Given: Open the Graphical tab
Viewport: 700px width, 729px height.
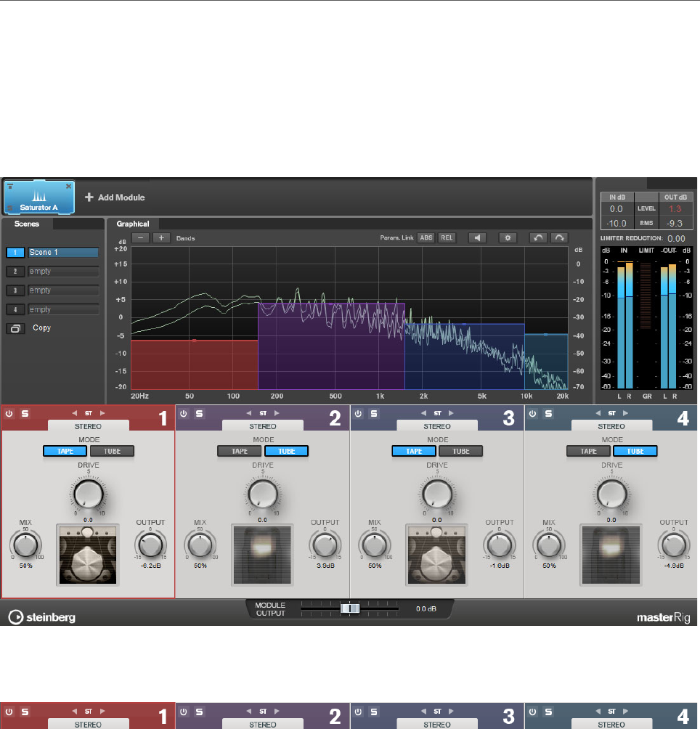Looking at the screenshot, I should pos(133,224).
